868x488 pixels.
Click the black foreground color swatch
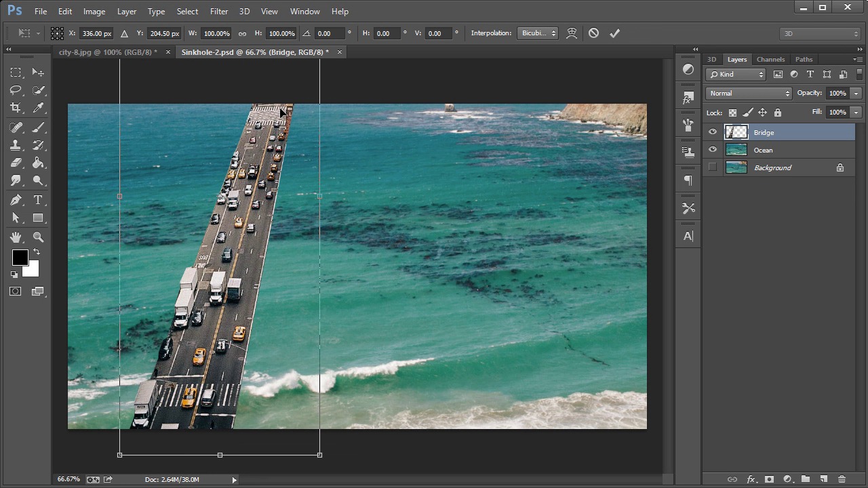coord(20,258)
